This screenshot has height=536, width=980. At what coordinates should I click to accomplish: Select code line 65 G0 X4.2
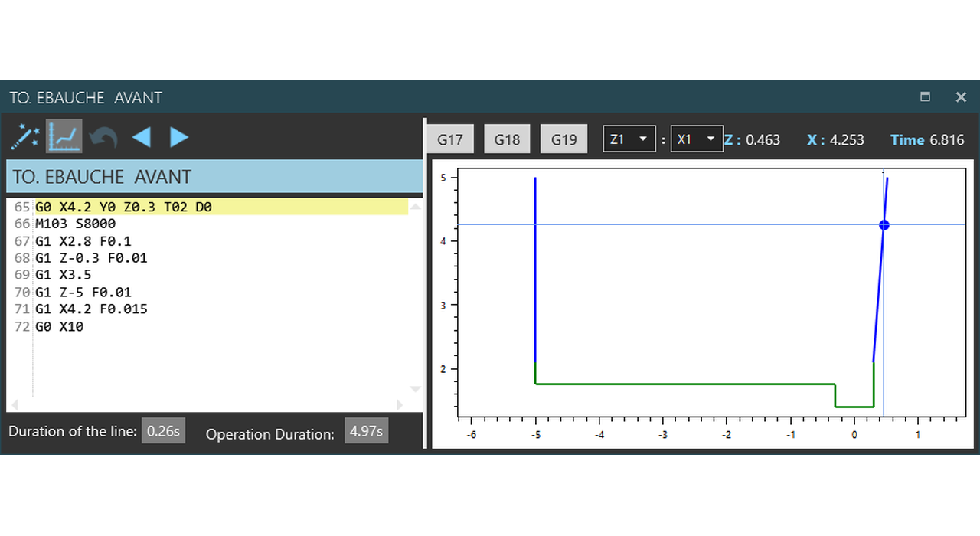123,207
